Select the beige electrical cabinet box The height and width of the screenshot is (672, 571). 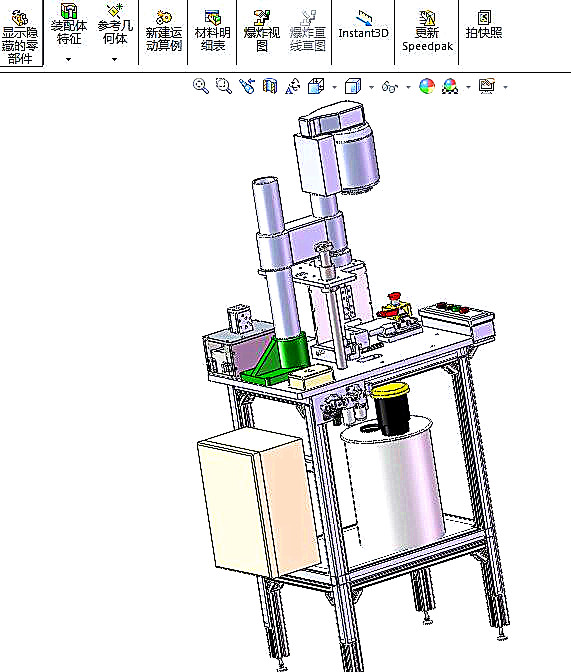258,502
